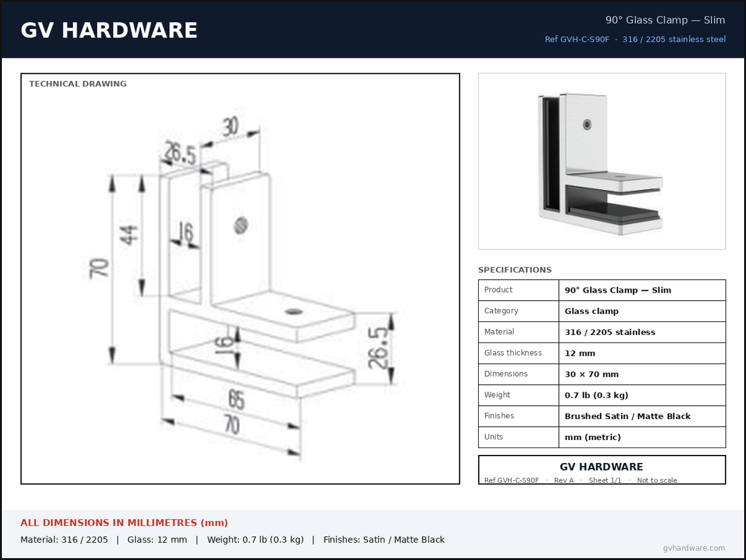
Task: Click the header title '90° Glass Clamp — Slim'
Action: click(665, 20)
